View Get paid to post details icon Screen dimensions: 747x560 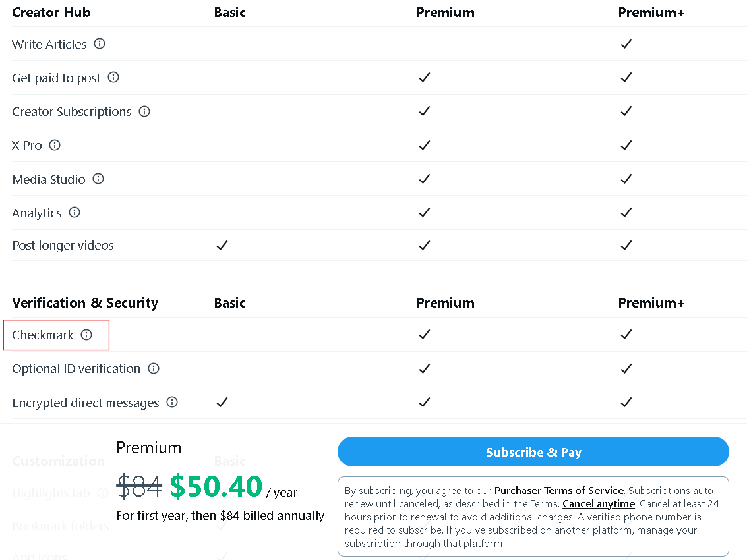[113, 78]
